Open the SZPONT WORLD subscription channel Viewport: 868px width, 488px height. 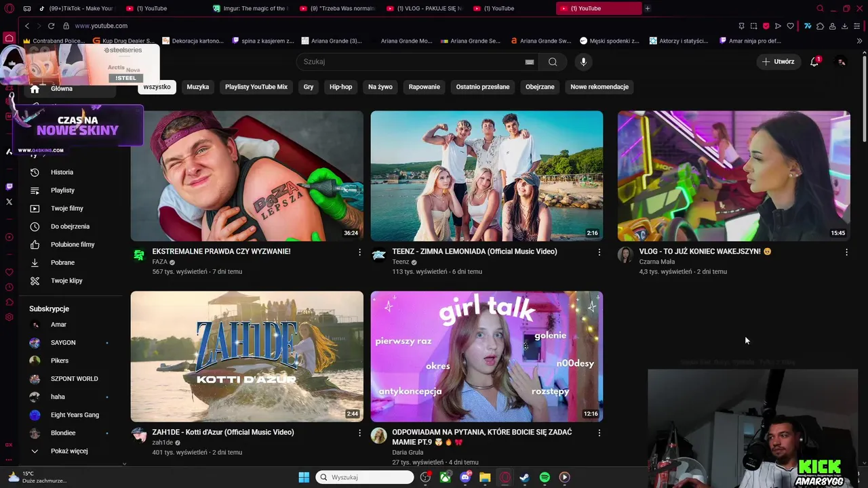click(x=75, y=379)
